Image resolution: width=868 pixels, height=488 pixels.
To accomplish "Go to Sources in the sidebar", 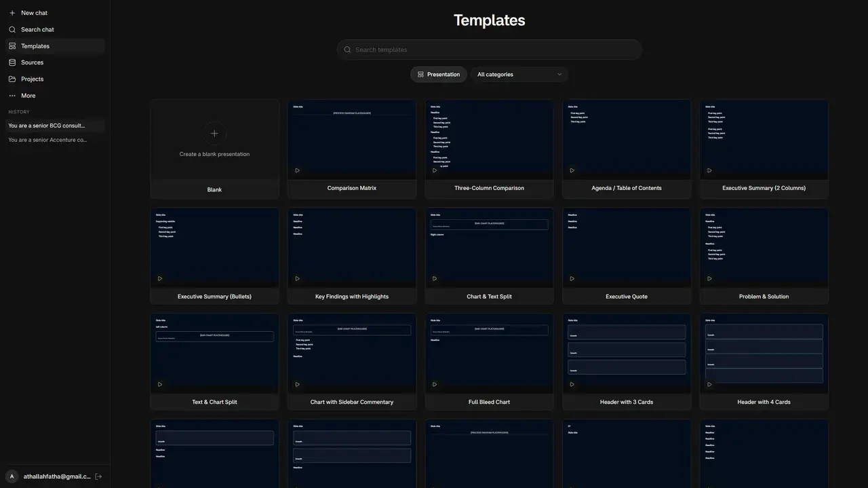I will click(55, 62).
